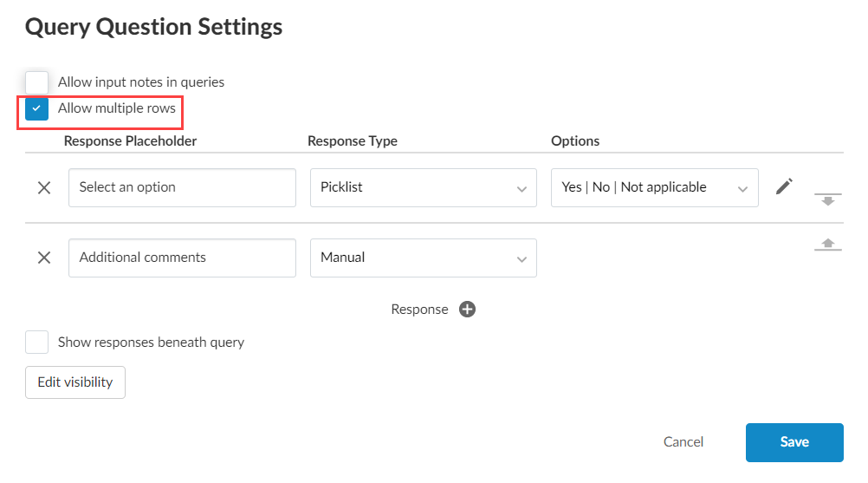Open the Manual response type dropdown
Viewport: 868px width, 483px height.
[x=423, y=258]
